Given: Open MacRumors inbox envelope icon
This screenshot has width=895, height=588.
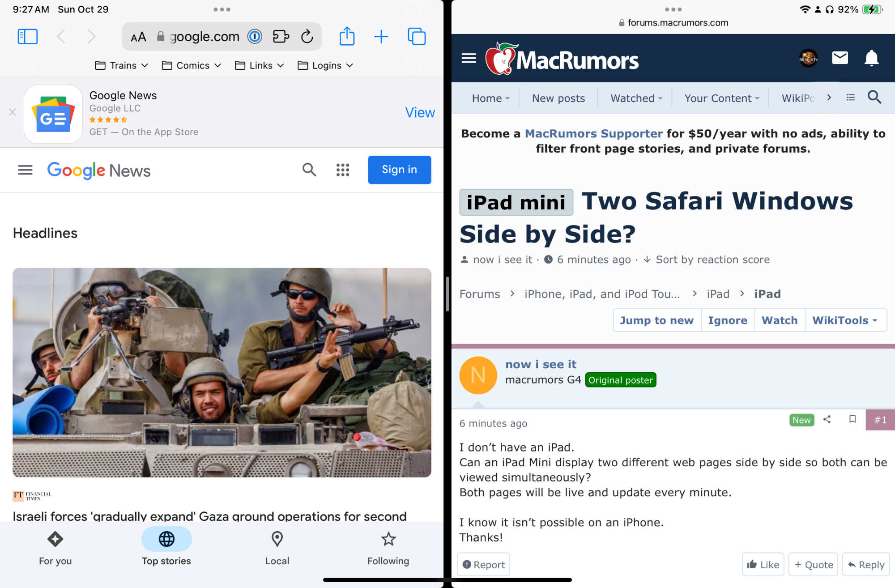Looking at the screenshot, I should tap(840, 58).
